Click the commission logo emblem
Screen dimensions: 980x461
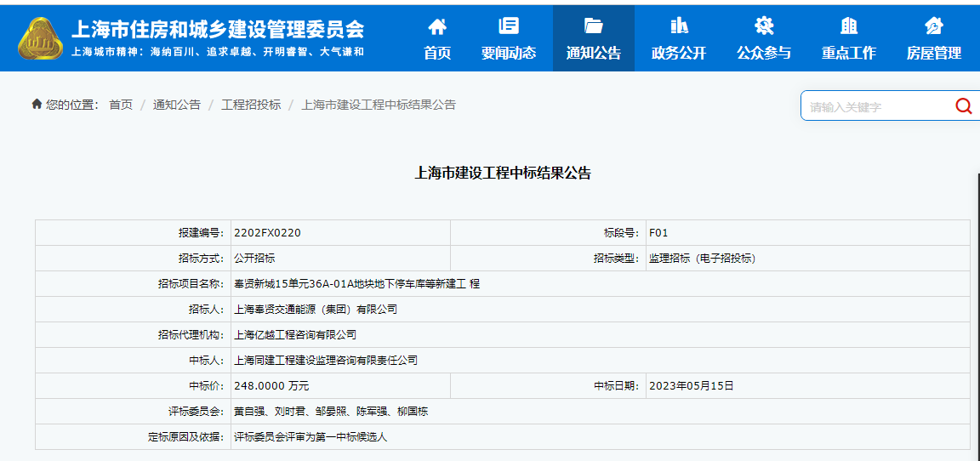(x=40, y=40)
